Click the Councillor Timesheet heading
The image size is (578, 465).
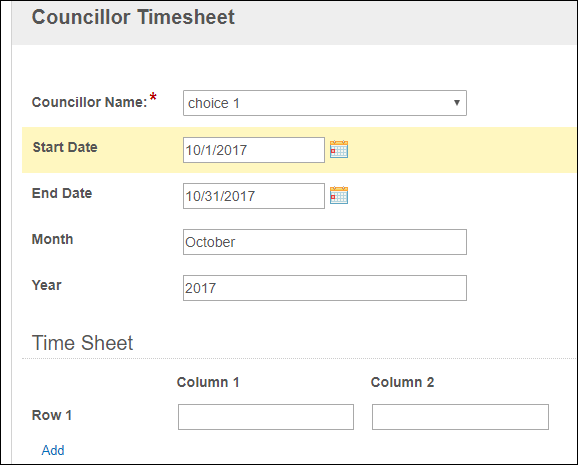pos(133,17)
